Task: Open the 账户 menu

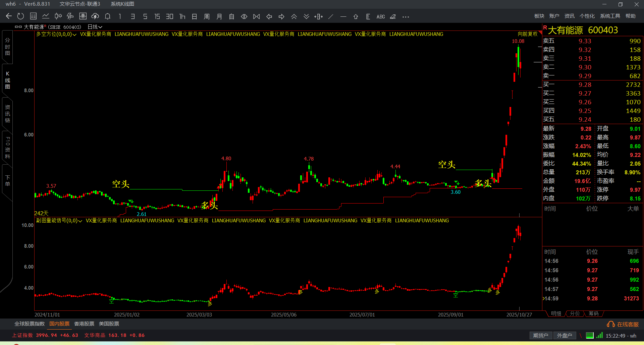Action: 554,16
